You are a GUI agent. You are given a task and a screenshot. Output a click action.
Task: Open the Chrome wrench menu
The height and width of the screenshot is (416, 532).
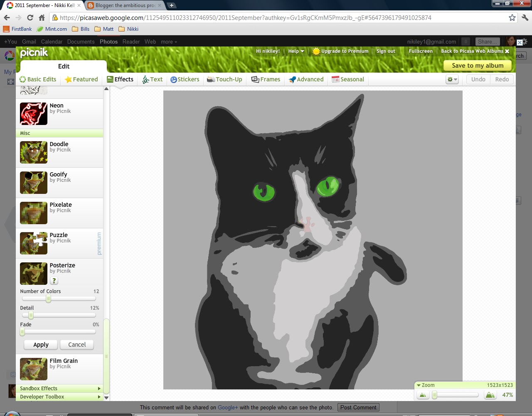(525, 17)
